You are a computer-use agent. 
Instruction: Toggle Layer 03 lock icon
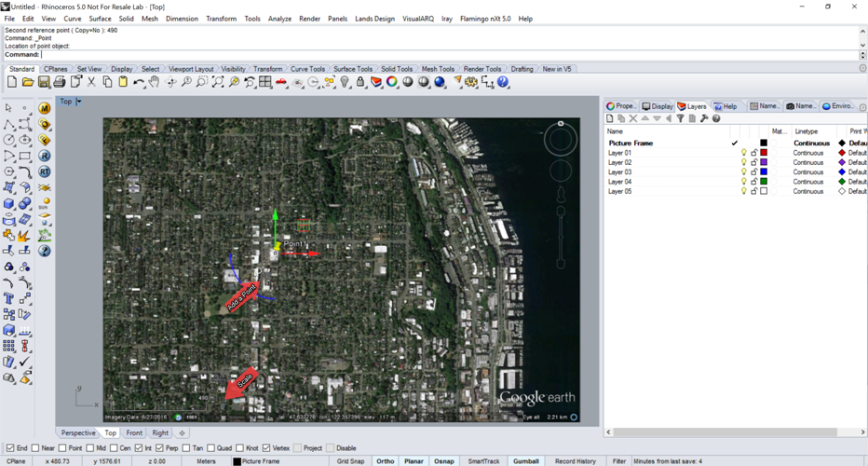(754, 172)
